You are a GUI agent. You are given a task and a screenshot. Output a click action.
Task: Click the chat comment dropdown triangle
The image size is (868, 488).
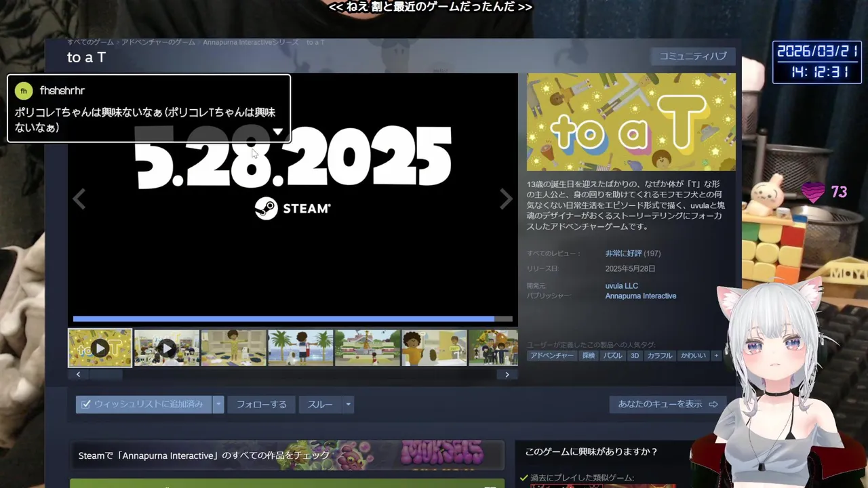[277, 132]
